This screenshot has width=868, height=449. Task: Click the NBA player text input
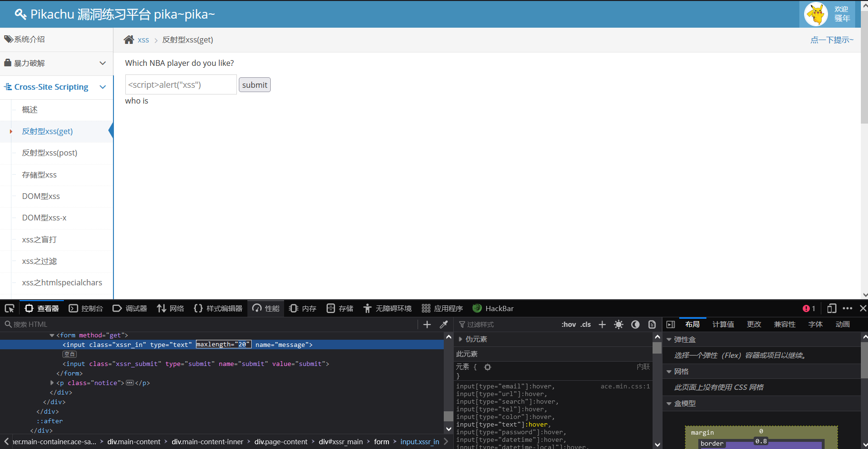point(181,84)
